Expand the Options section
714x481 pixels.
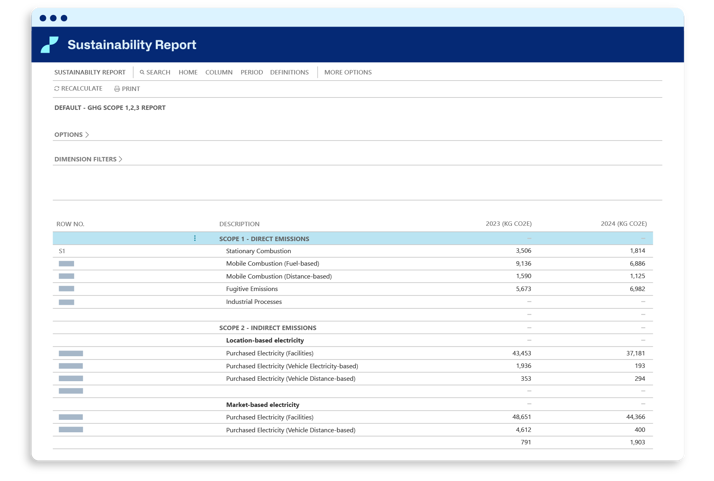(x=71, y=134)
